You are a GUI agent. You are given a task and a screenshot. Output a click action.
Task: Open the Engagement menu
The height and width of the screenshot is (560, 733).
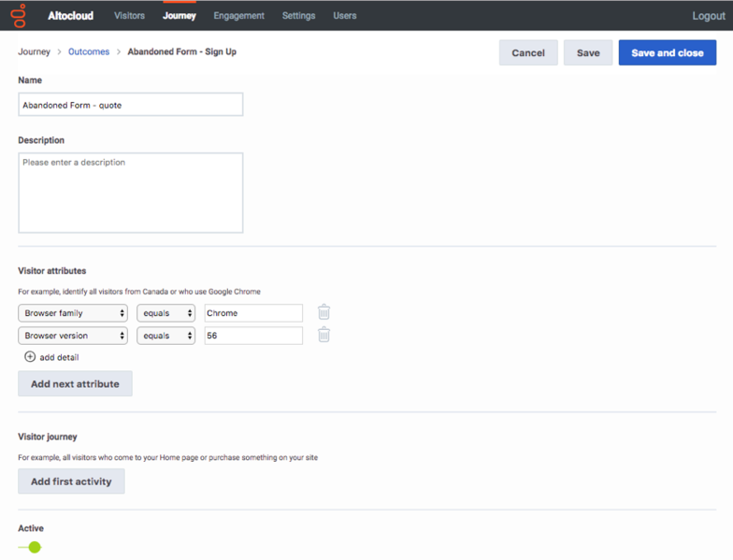[x=239, y=15]
